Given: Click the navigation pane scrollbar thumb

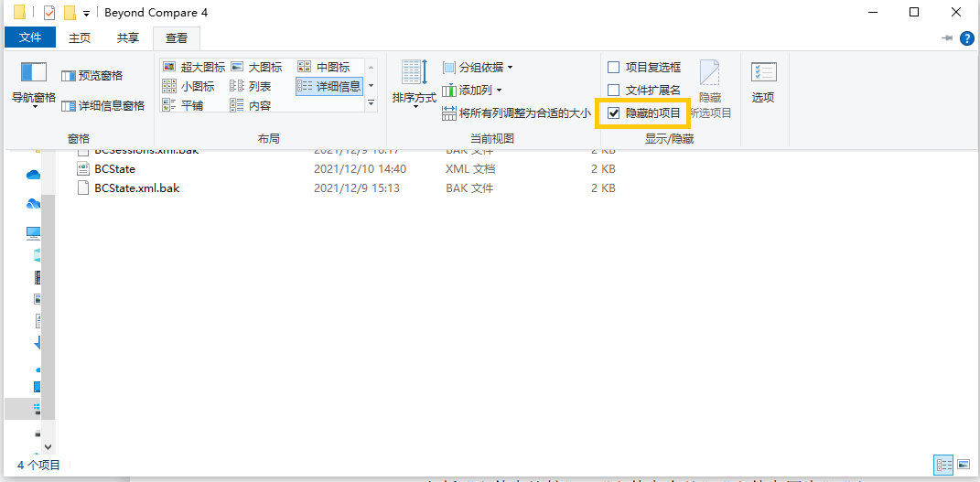Looking at the screenshot, I should tap(48, 305).
